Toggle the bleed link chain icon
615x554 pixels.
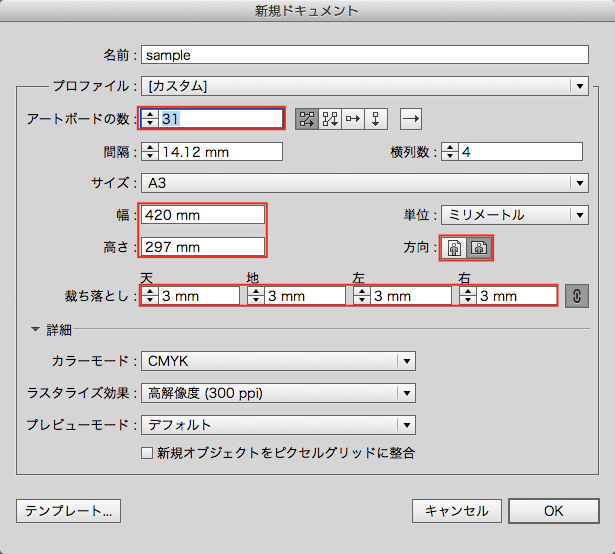[575, 295]
